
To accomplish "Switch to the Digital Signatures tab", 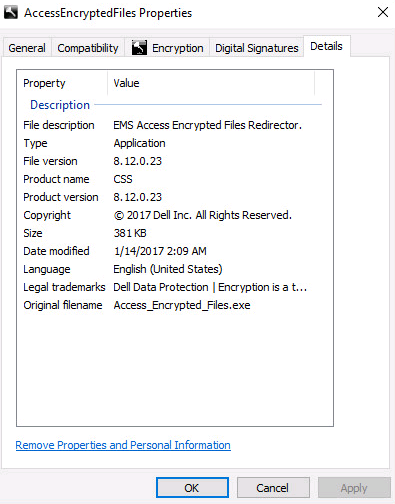I will click(256, 48).
